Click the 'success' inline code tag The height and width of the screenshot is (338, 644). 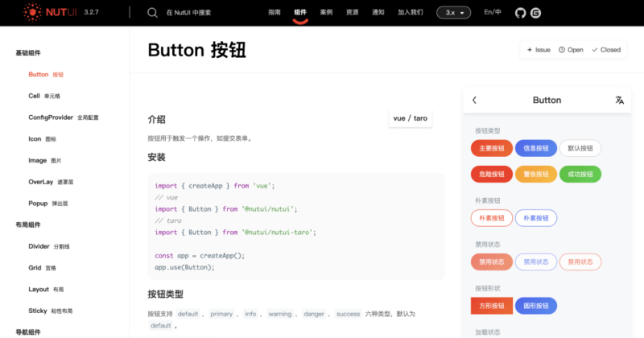tap(349, 314)
